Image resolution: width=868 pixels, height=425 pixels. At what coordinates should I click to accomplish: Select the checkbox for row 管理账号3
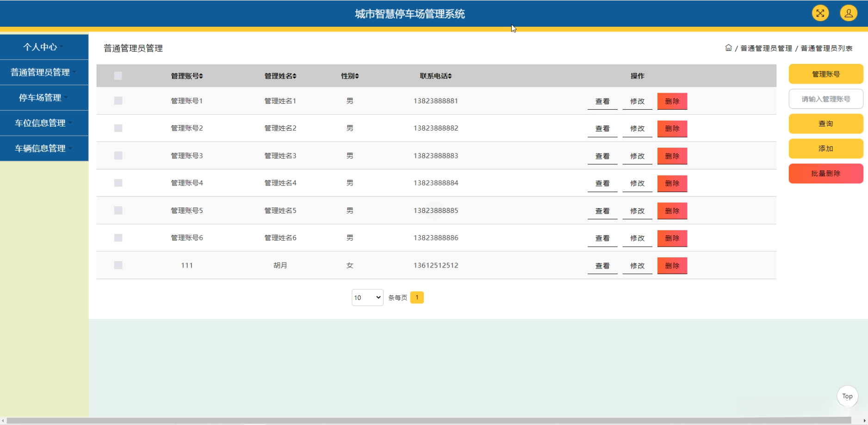118,156
